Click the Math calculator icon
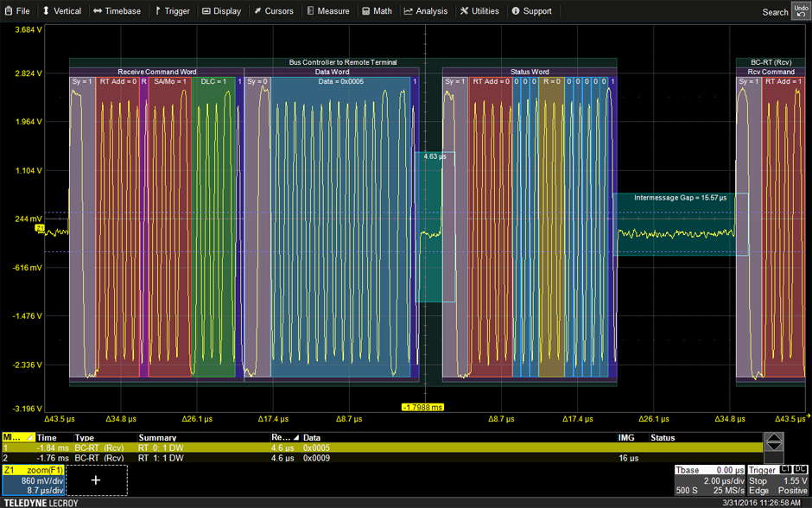Image resolution: width=812 pixels, height=508 pixels. click(x=366, y=11)
